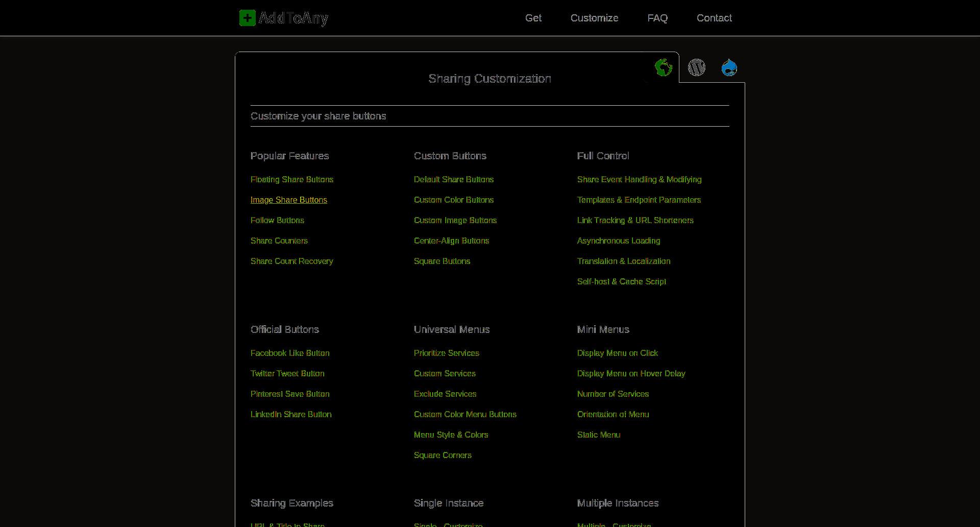This screenshot has width=980, height=527.
Task: Open Follow Buttons link
Action: (277, 220)
